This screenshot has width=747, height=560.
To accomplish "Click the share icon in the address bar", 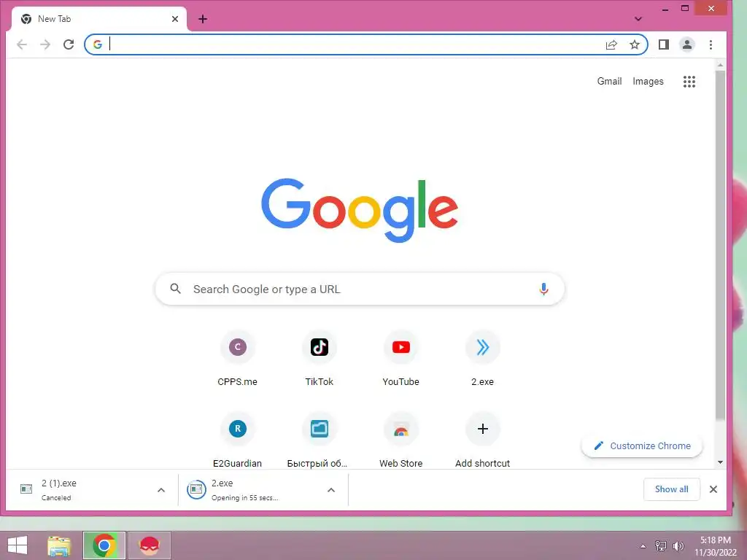I will (611, 44).
